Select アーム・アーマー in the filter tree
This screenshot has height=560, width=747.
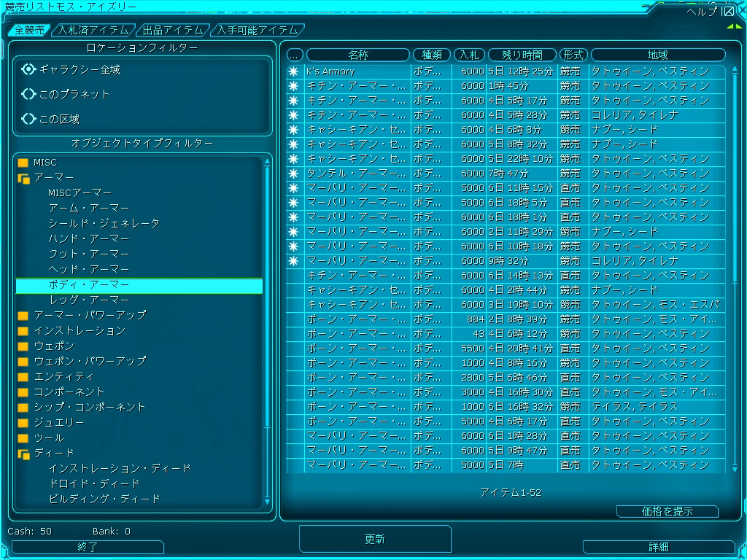coord(88,208)
